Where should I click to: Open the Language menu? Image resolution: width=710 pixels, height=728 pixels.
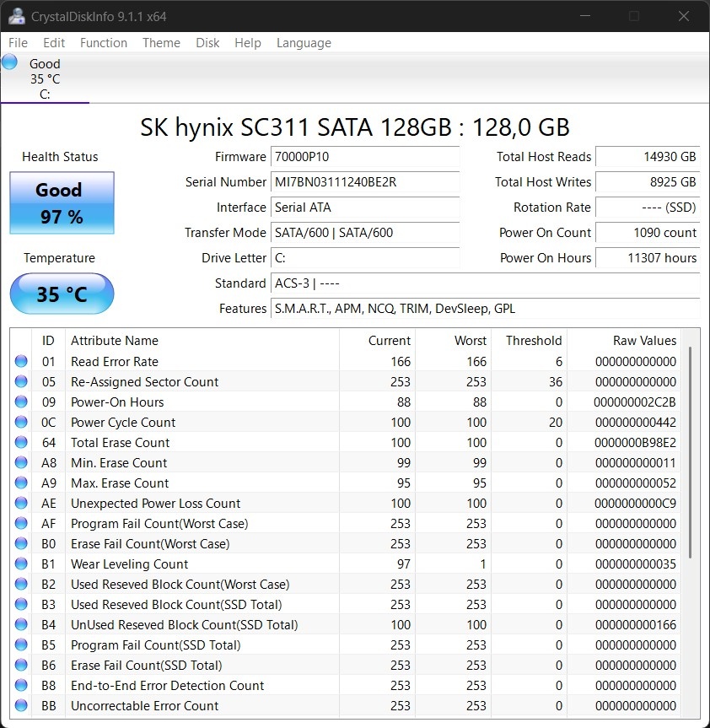304,43
